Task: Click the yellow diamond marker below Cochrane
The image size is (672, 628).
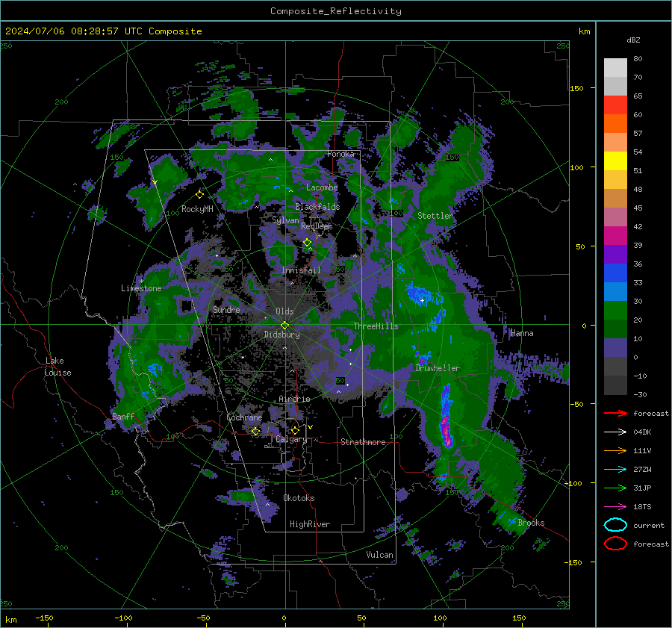Action: point(256,431)
